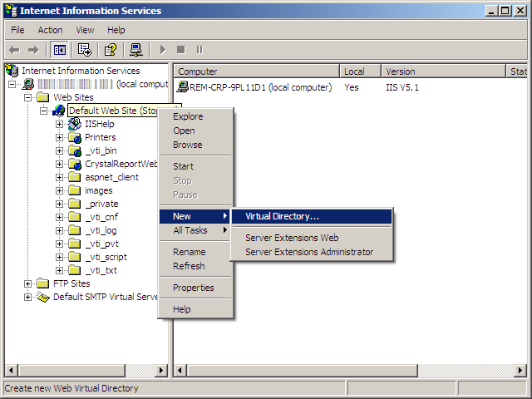Image resolution: width=532 pixels, height=399 pixels.
Task: Expand the _vti_bin folder node
Action: coord(60,150)
